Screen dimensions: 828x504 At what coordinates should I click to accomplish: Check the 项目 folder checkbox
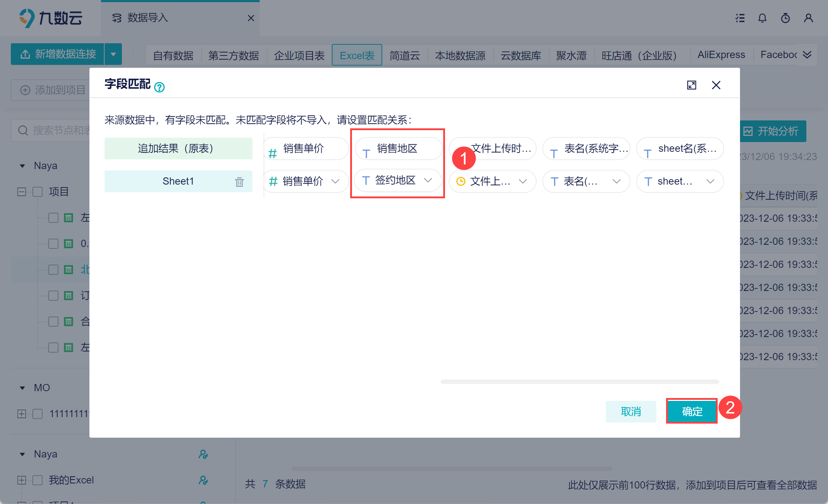click(38, 192)
